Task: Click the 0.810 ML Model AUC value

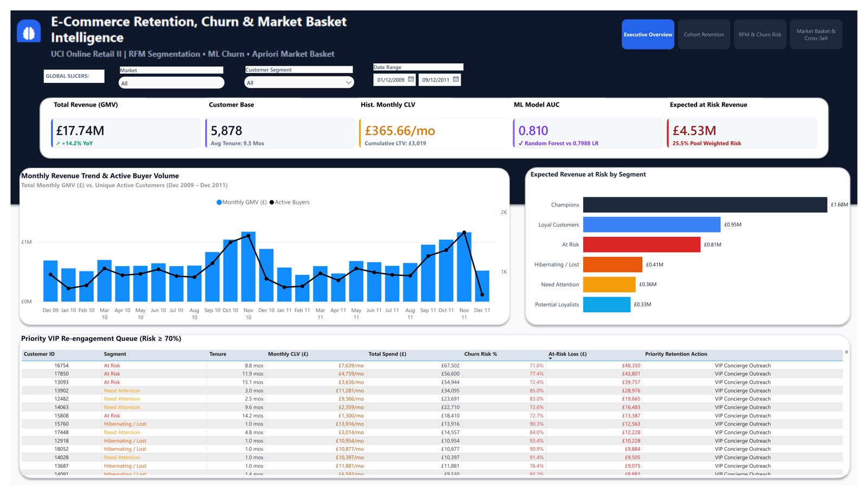Action: pyautogui.click(x=533, y=131)
